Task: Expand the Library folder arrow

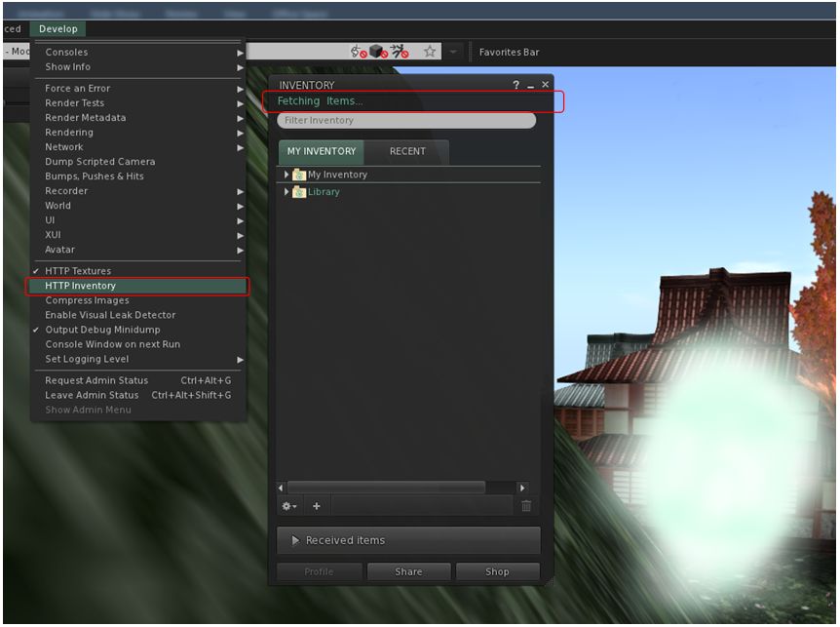Action: coord(286,192)
